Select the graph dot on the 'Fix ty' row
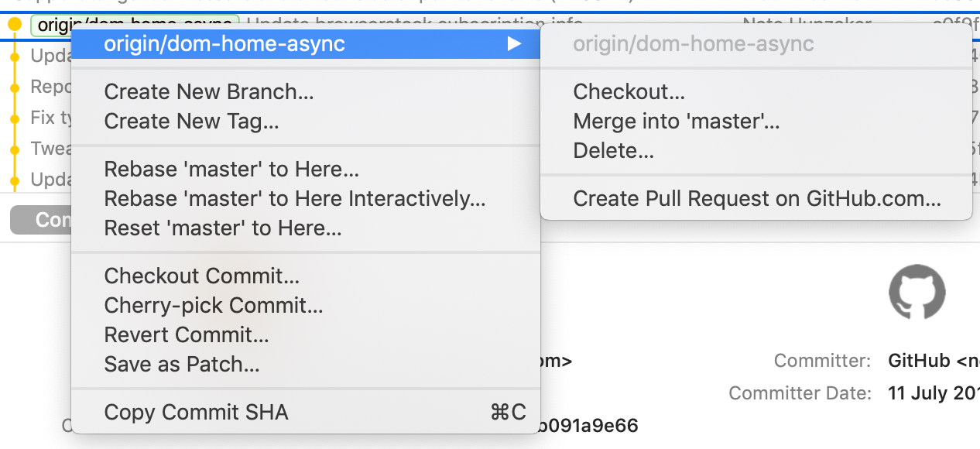 click(15, 118)
